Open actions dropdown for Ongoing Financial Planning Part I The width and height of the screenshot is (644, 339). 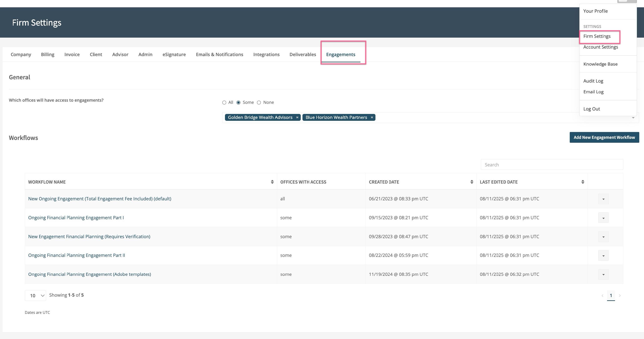tap(603, 218)
